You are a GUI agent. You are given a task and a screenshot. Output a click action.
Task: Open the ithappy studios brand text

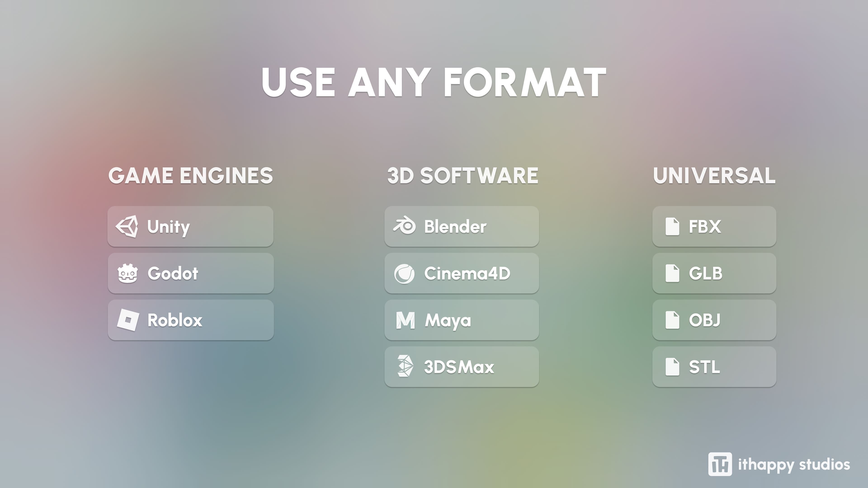click(794, 465)
